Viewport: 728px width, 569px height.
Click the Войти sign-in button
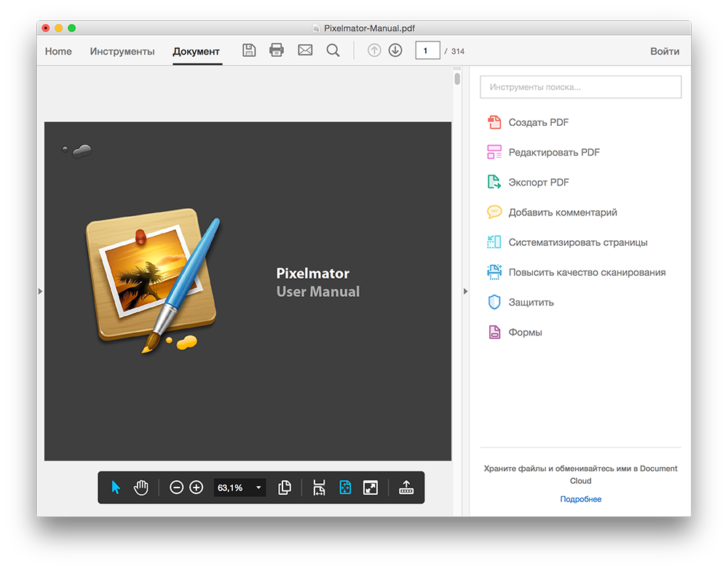pyautogui.click(x=665, y=52)
